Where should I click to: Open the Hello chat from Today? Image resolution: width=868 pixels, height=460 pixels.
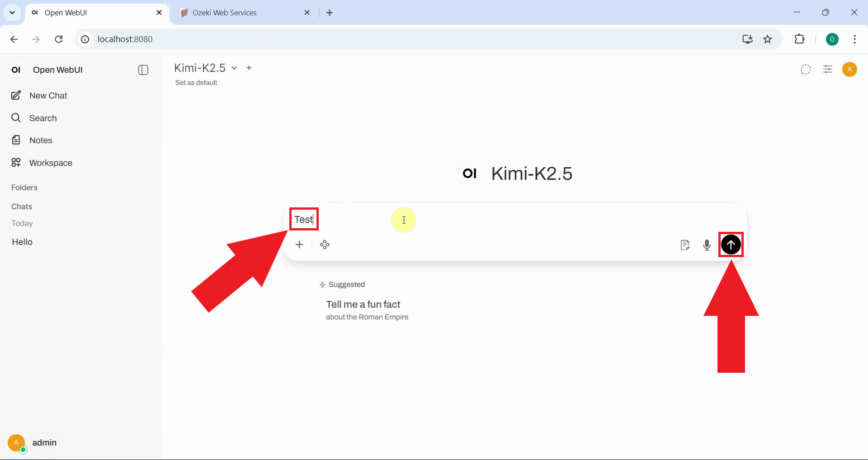pos(22,242)
